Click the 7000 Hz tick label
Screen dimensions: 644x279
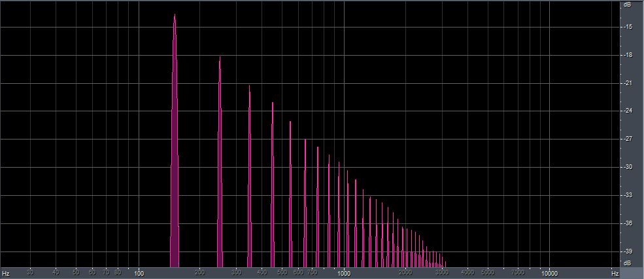click(x=517, y=272)
